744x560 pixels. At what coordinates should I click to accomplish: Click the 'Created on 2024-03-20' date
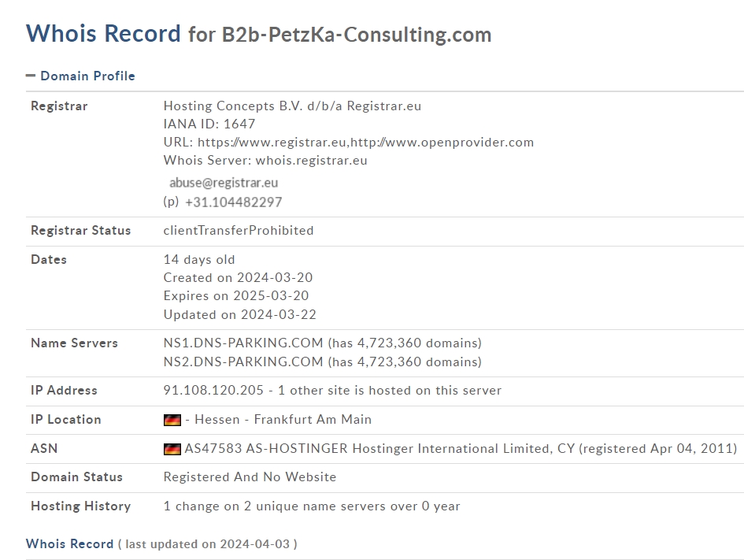click(x=239, y=277)
